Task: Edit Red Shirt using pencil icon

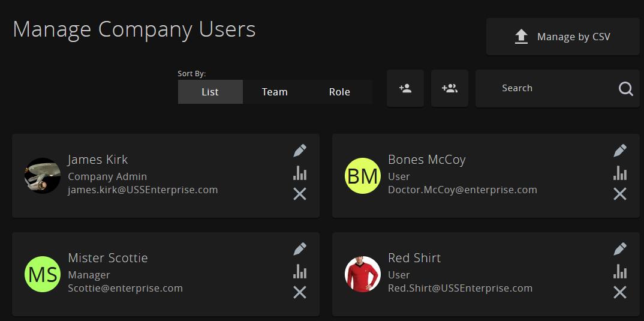Action: [x=620, y=249]
